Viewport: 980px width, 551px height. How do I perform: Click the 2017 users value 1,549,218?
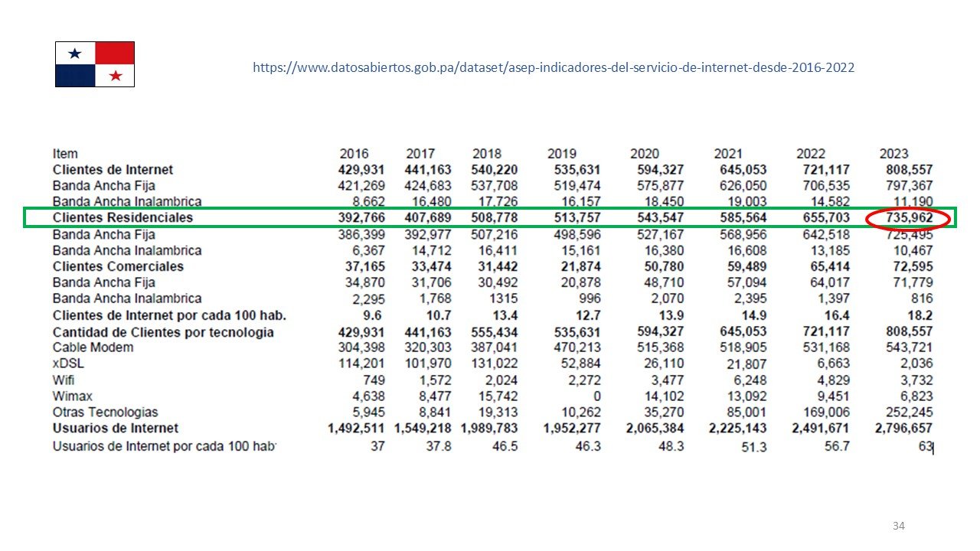pyautogui.click(x=423, y=428)
